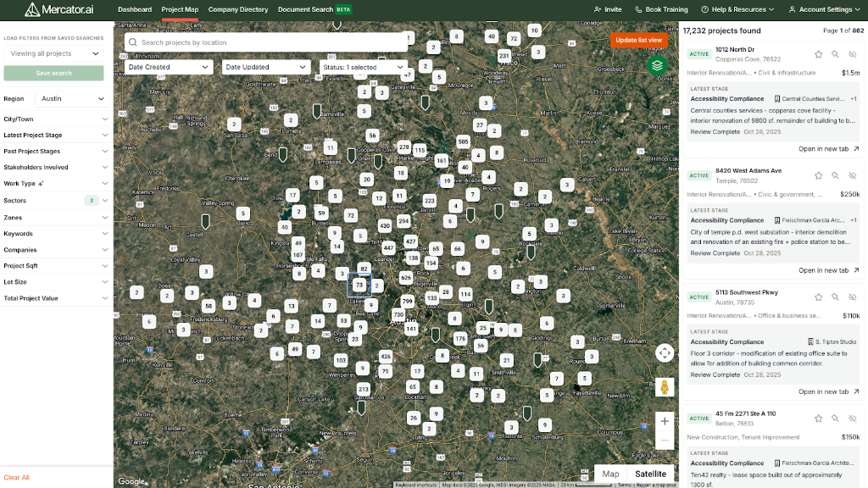Select the highlighted 73 cluster marker
This screenshot has width=868, height=488.
(359, 285)
